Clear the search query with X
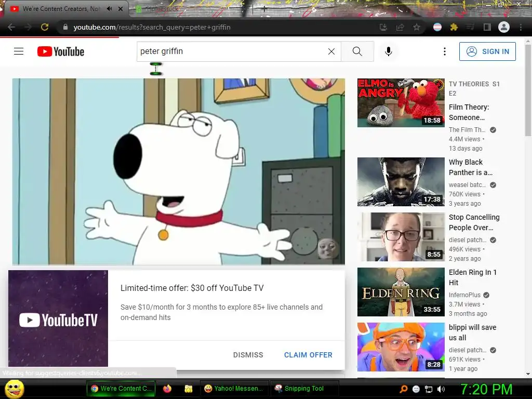 pos(331,51)
